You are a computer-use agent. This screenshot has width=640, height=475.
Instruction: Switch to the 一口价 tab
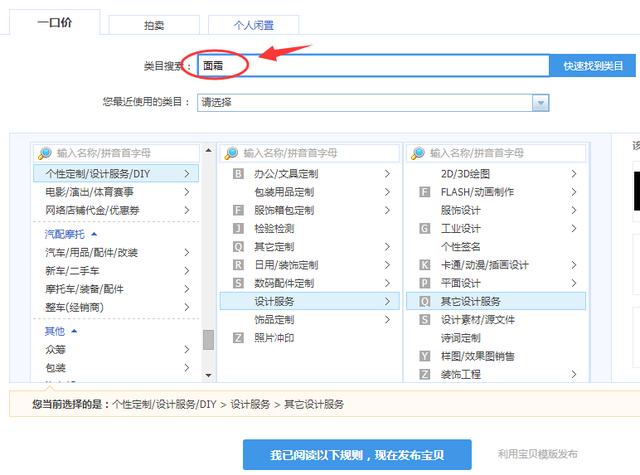54,22
